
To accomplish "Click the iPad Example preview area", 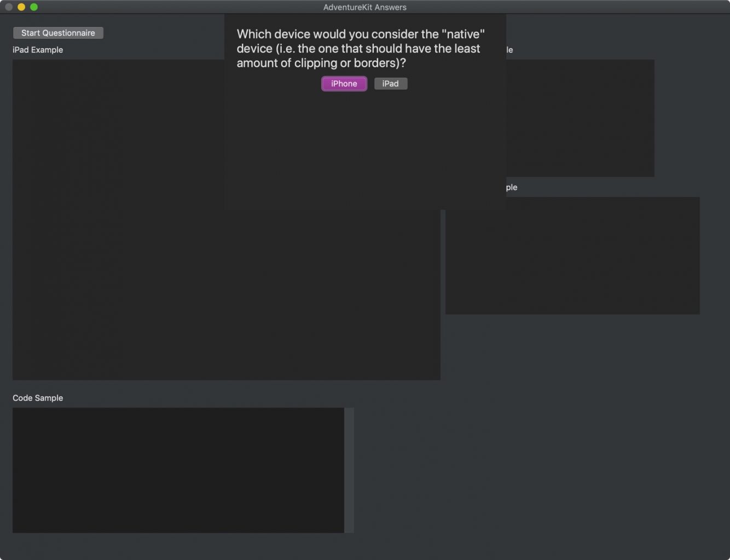I will (227, 220).
